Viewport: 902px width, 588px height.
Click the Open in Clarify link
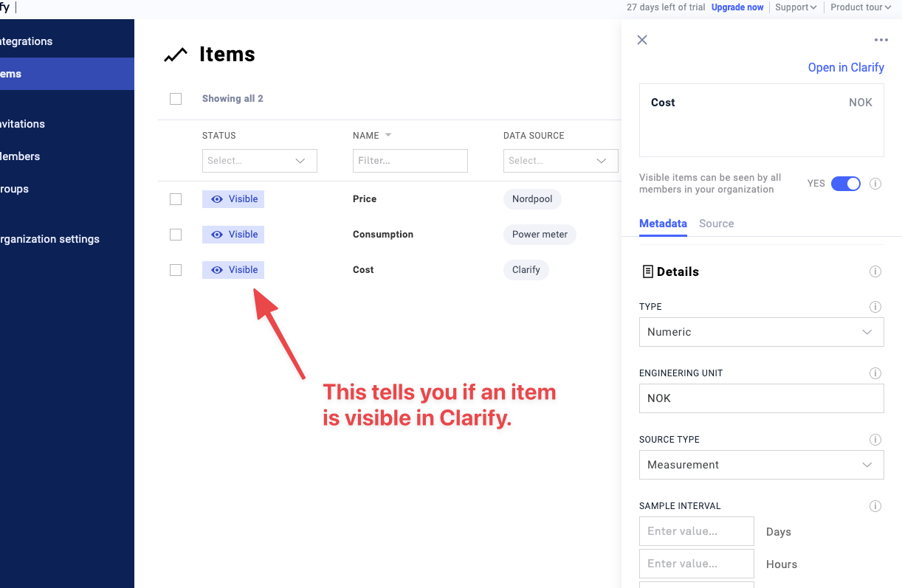845,67
